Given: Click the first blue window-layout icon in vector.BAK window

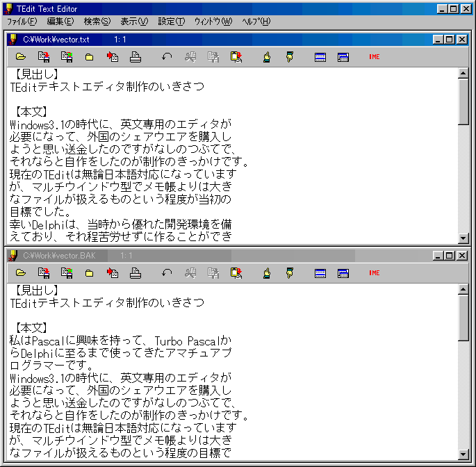Looking at the screenshot, I should point(320,273).
